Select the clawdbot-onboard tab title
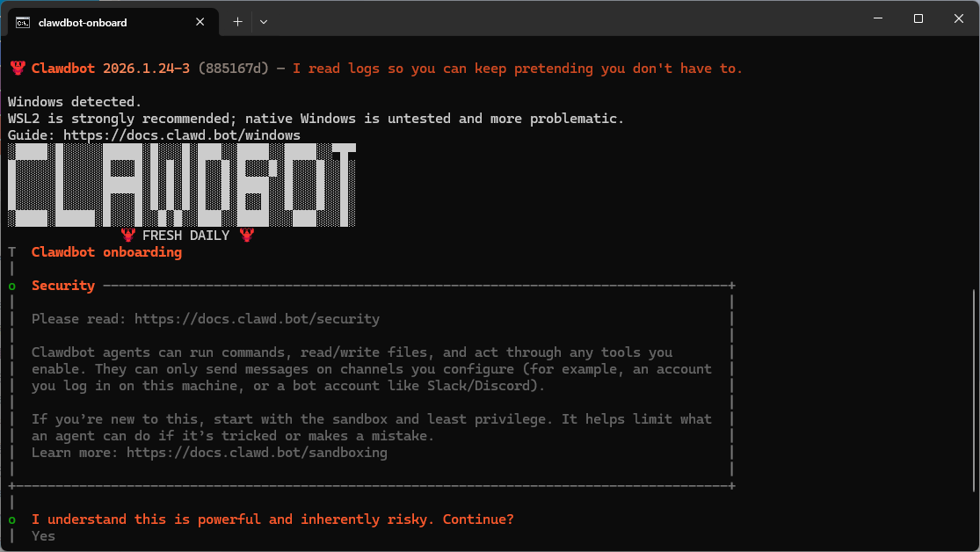The height and width of the screenshot is (552, 980). click(83, 22)
